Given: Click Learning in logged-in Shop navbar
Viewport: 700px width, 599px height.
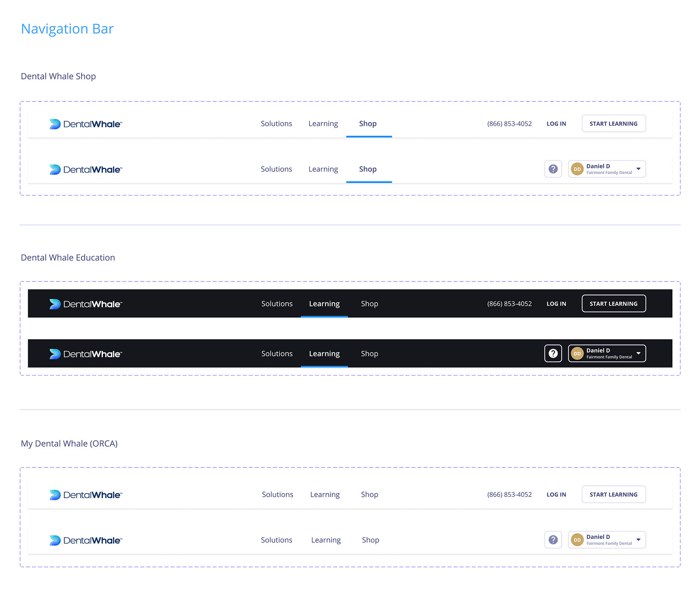Looking at the screenshot, I should [x=323, y=169].
